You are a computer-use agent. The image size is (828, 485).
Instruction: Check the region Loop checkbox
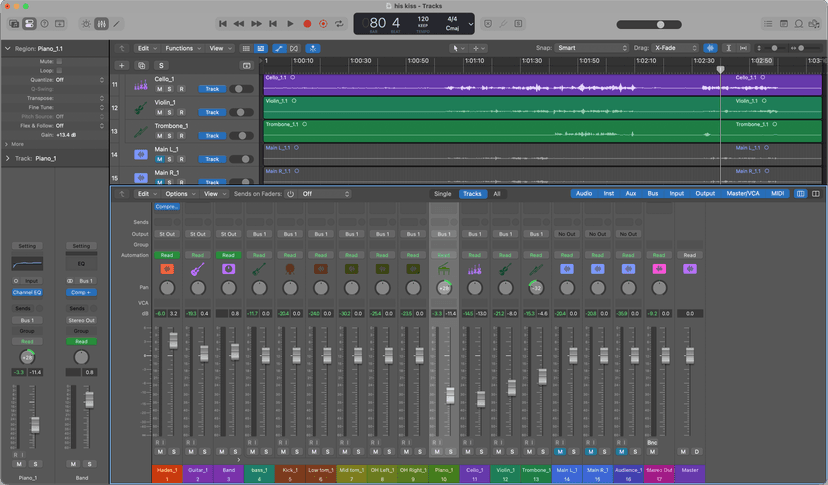click(59, 70)
